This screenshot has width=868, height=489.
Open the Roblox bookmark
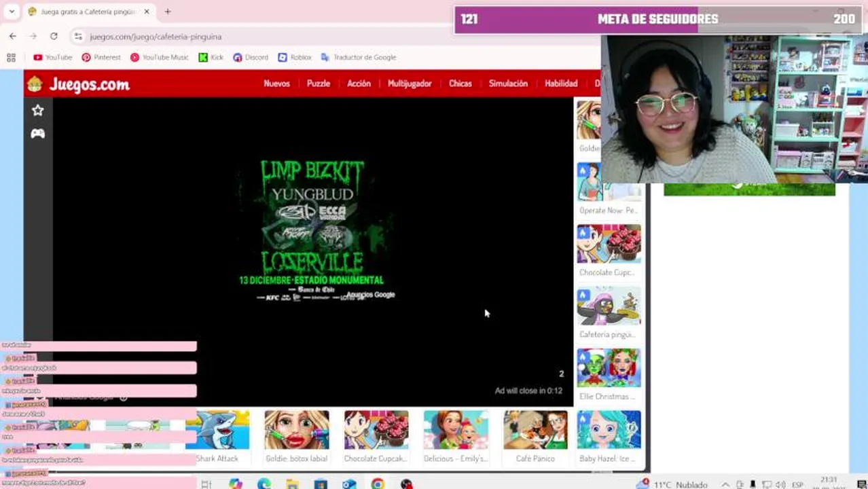pyautogui.click(x=294, y=58)
